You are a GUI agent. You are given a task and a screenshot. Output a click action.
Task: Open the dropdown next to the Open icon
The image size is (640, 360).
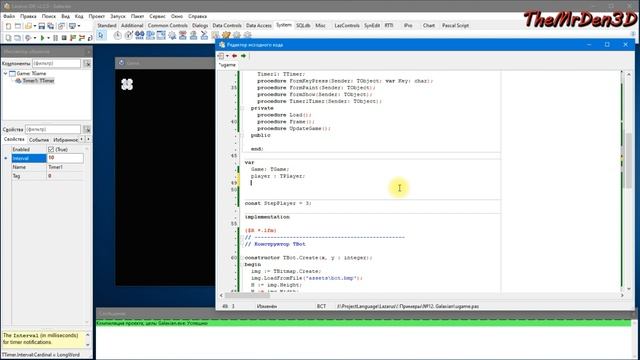tap(35, 26)
